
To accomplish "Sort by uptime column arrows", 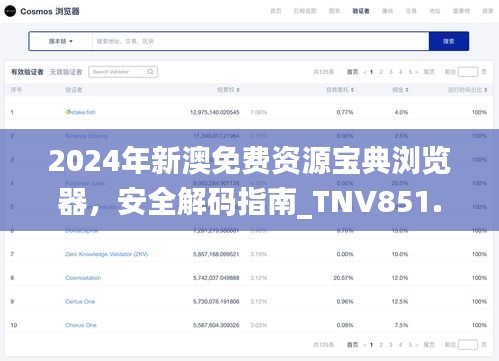I will coord(486,90).
